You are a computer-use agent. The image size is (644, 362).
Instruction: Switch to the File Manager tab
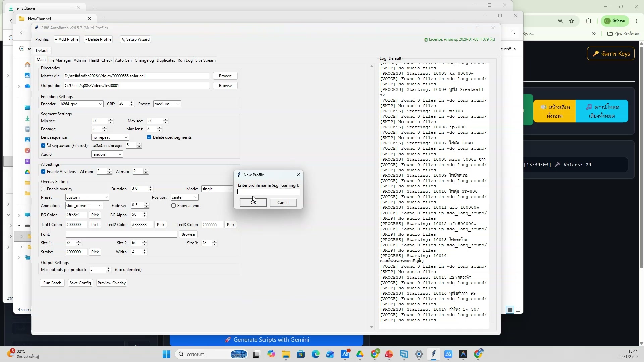pos(59,60)
